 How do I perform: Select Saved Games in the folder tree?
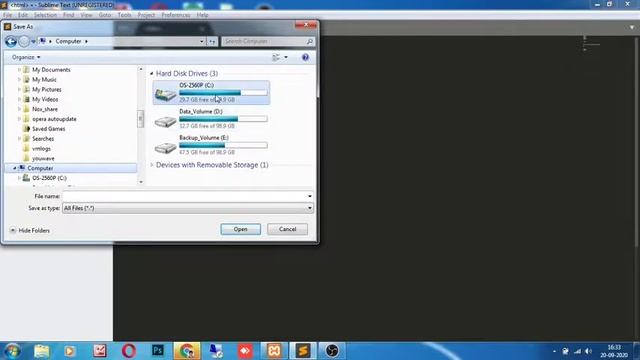click(x=48, y=129)
